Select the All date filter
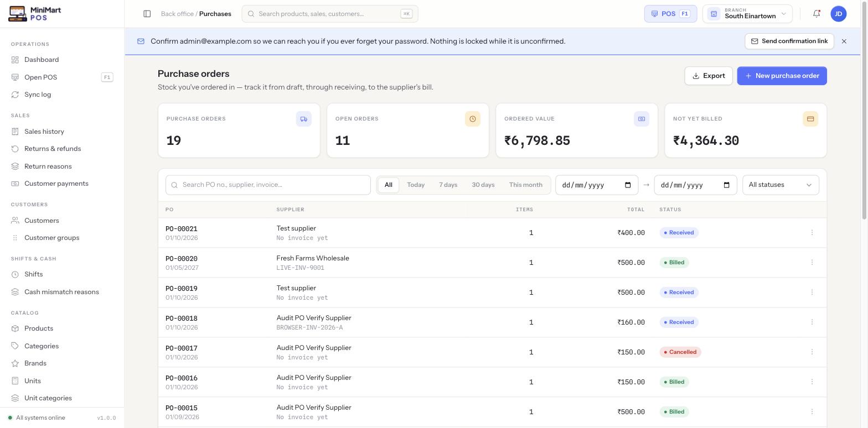Image resolution: width=868 pixels, height=428 pixels. pos(389,185)
